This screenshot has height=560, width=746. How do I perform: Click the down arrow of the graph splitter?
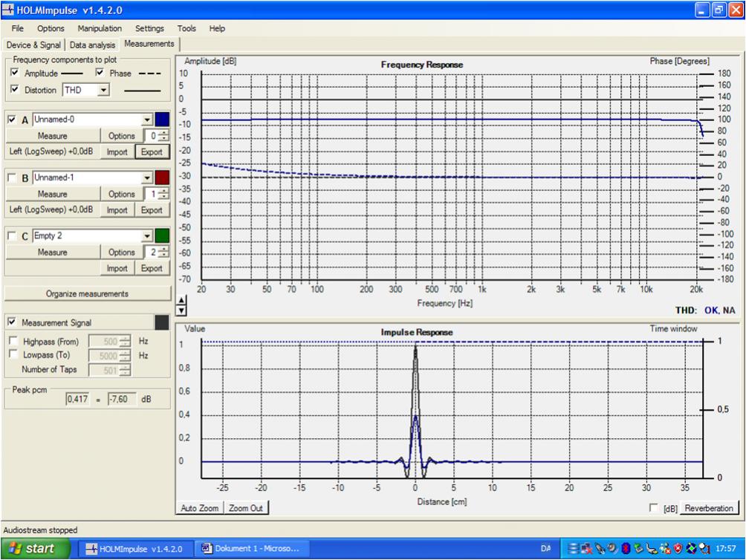coord(181,310)
